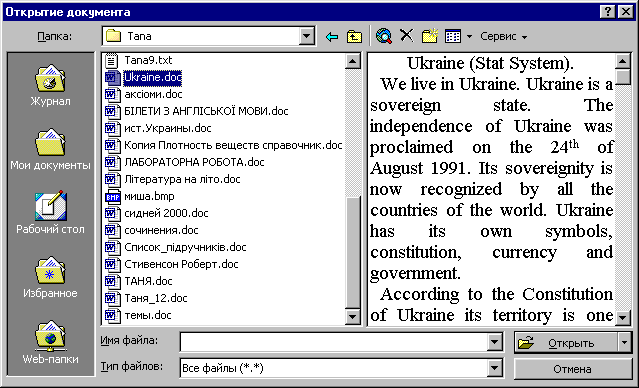Select the file name Література на літо.doc

182,179
